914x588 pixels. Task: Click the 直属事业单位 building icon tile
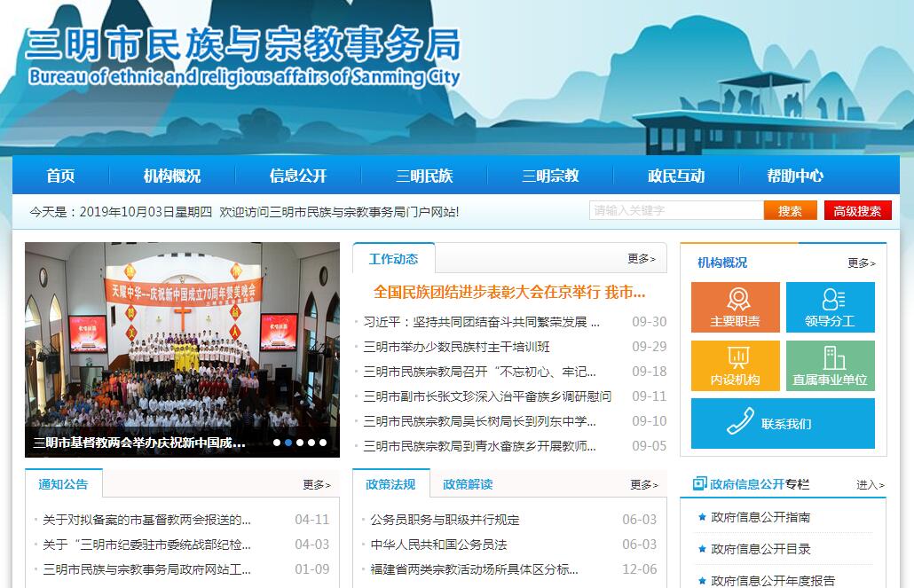[x=830, y=365]
